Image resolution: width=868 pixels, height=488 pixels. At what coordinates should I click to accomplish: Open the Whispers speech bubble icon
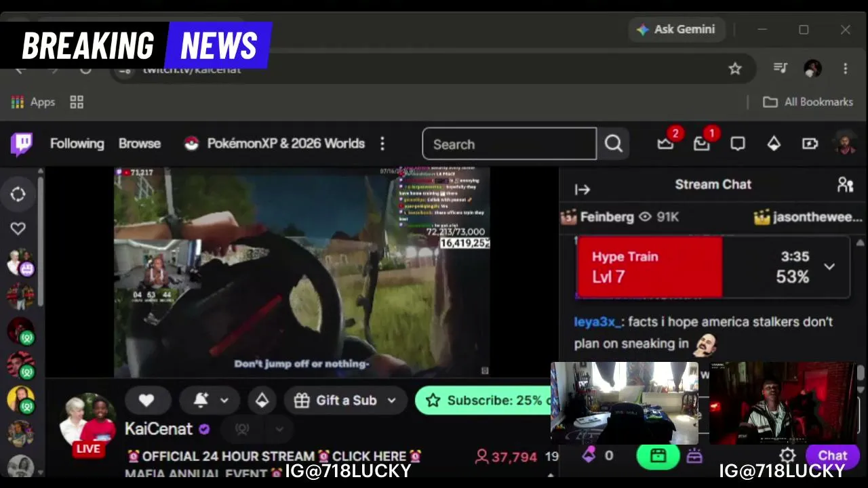pos(738,144)
